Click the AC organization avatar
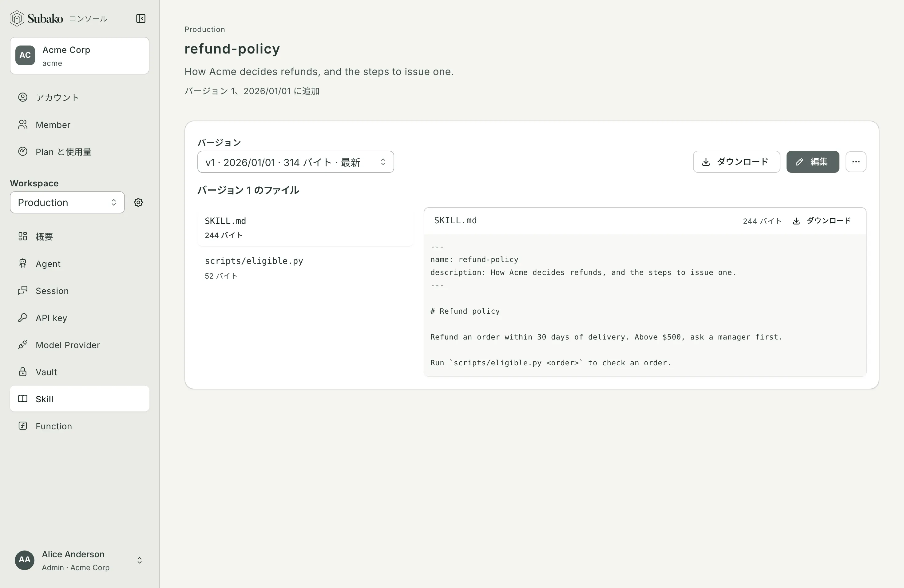 pos(25,55)
